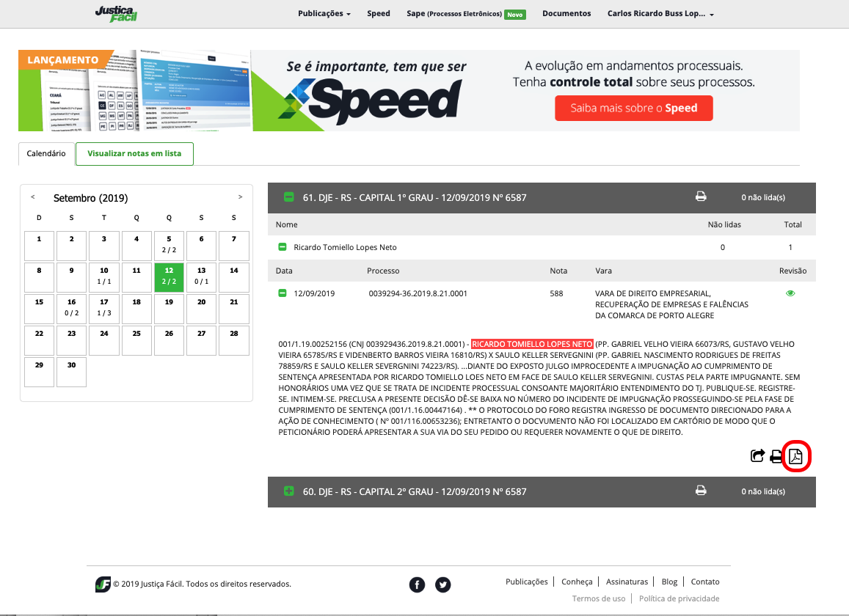
Task: Select September 24 in the calendar
Action: (104, 340)
